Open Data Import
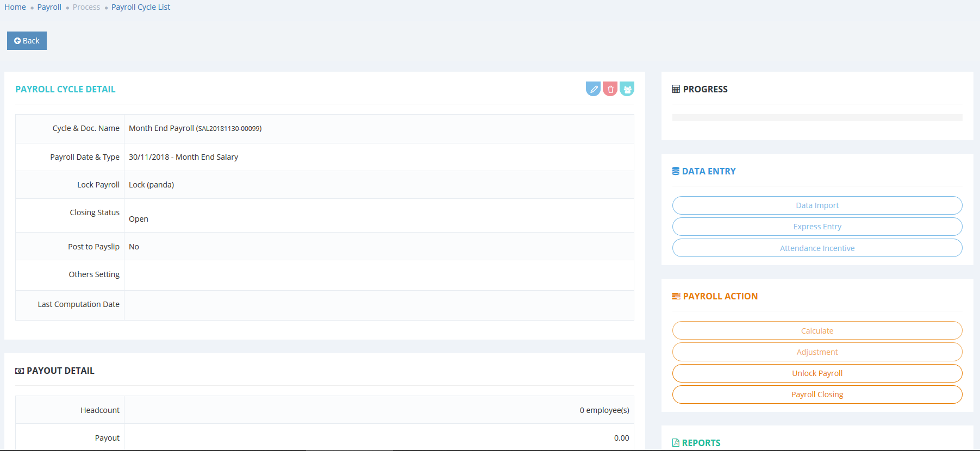 (817, 205)
